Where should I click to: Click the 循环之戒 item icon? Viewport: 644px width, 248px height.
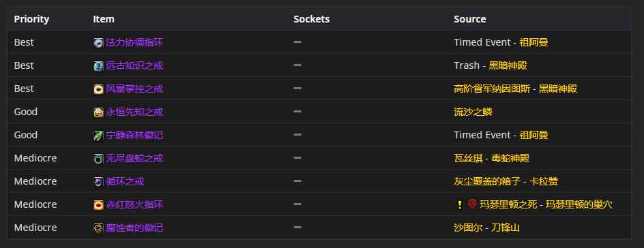(x=98, y=182)
